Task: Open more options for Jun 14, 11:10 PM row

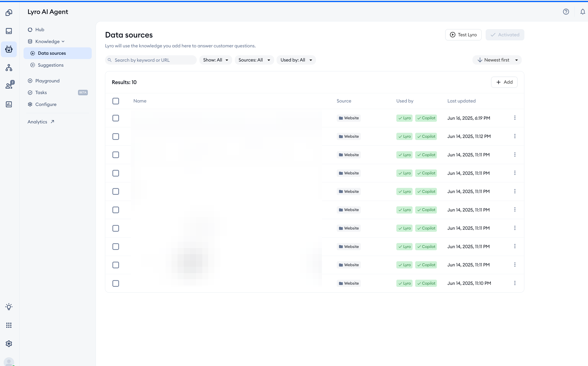Action: click(515, 283)
